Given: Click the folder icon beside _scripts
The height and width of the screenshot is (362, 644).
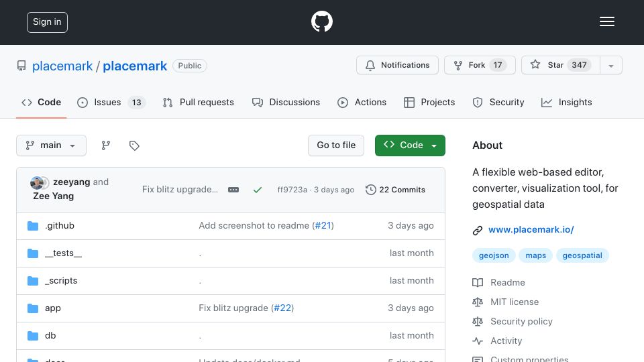Looking at the screenshot, I should tap(33, 281).
